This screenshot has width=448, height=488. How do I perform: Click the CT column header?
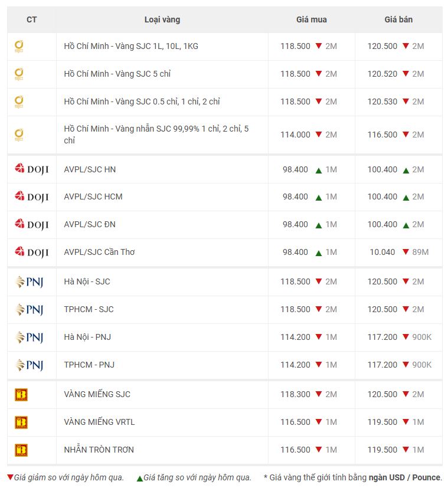[31, 19]
